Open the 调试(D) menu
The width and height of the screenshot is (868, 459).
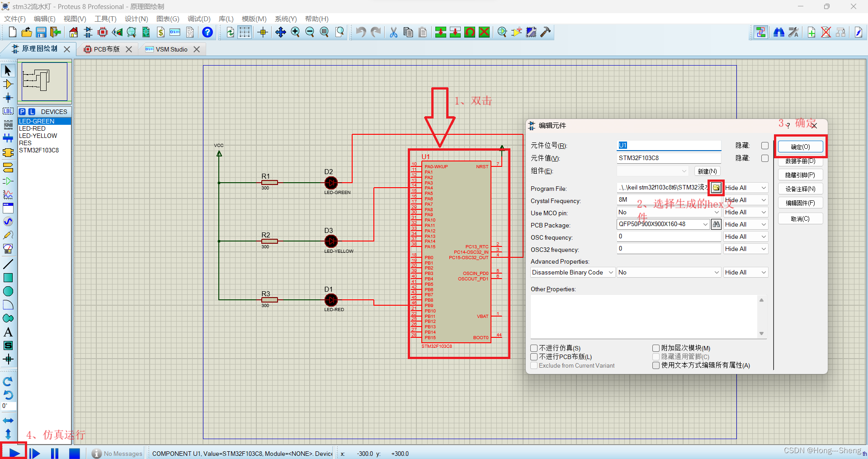tap(199, 19)
